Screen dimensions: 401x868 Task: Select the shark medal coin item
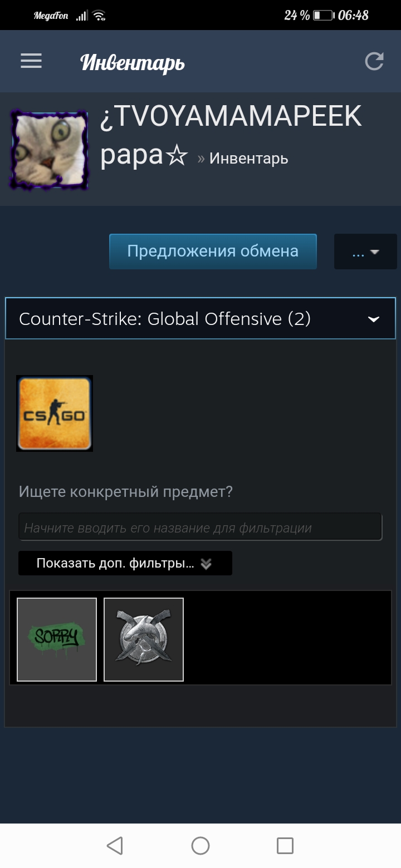[x=144, y=639]
